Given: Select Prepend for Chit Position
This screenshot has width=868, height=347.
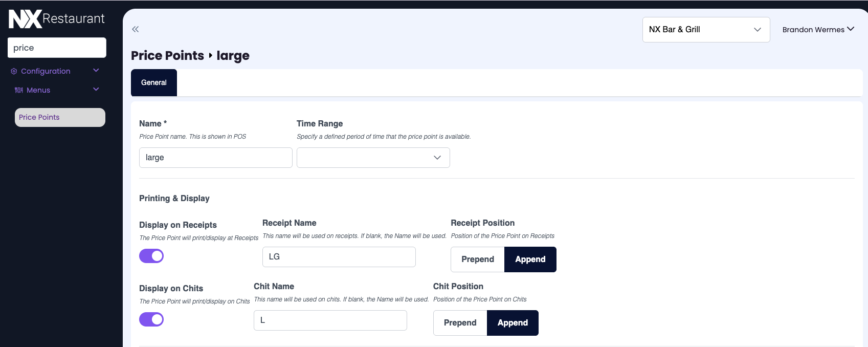Looking at the screenshot, I should [x=460, y=323].
